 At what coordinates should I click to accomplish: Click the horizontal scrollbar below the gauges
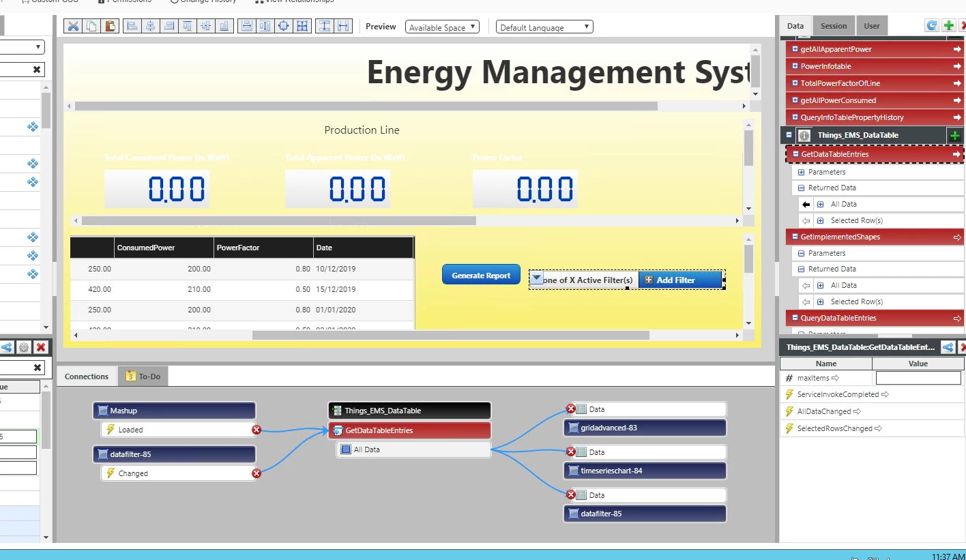click(x=278, y=221)
